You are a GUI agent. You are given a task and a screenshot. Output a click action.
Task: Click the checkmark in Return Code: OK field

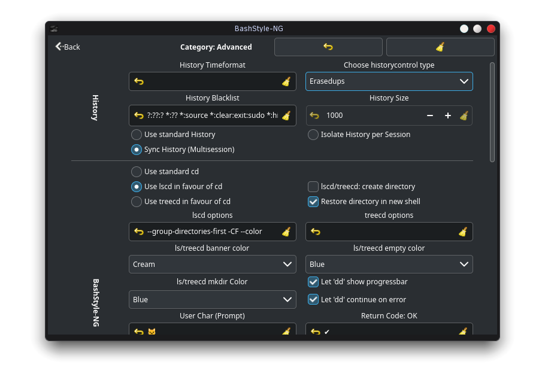(327, 332)
